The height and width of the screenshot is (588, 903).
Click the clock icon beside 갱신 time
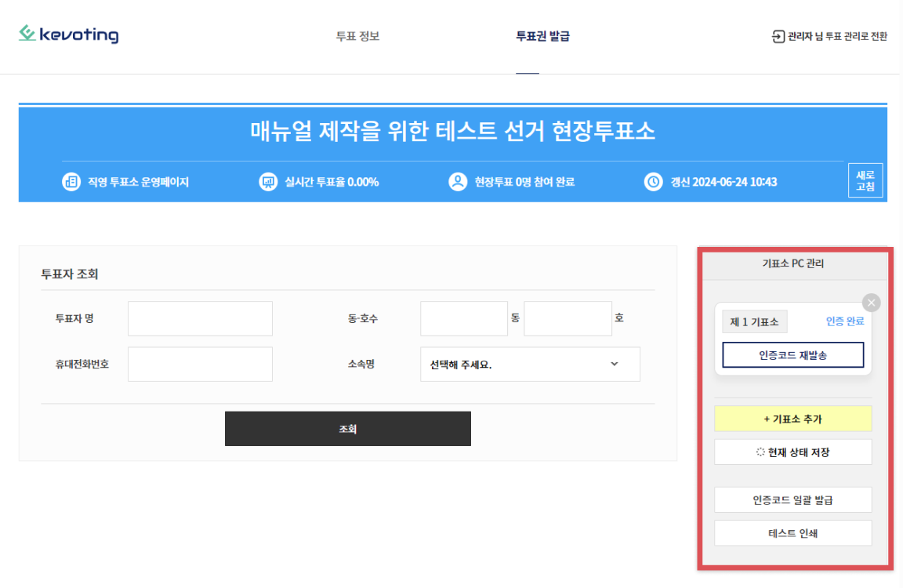point(653,182)
